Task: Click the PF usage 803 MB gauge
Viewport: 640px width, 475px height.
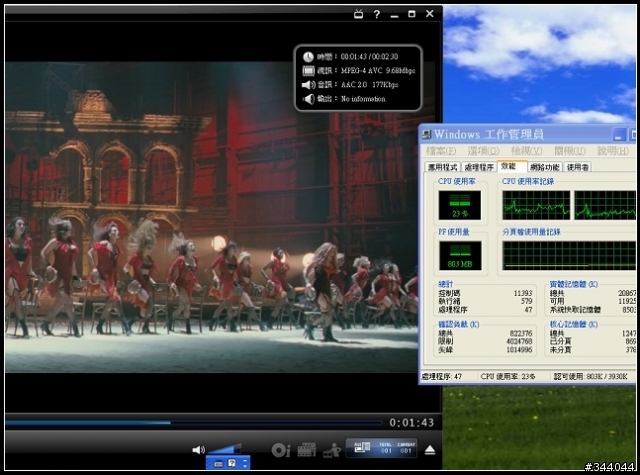Action: [460, 256]
